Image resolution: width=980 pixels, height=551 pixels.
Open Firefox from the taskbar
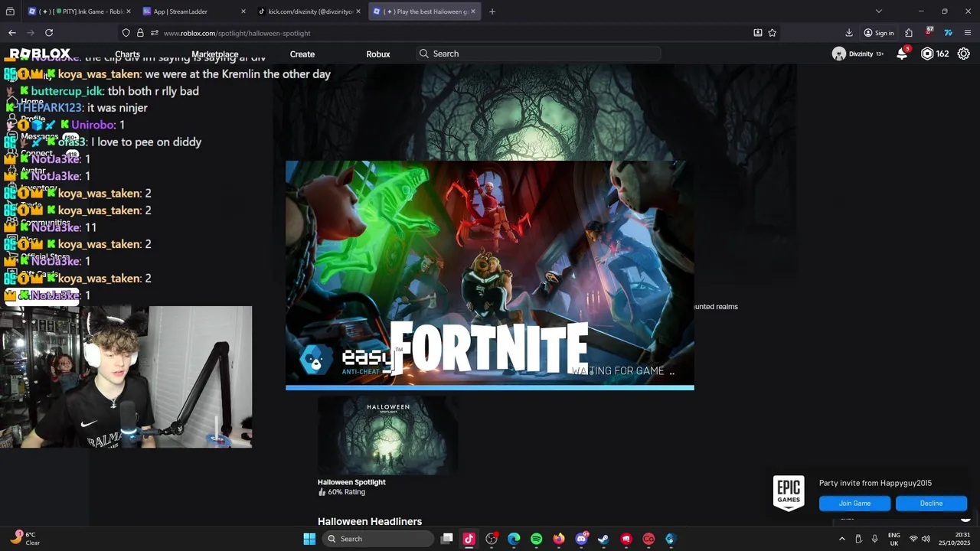[x=559, y=539]
